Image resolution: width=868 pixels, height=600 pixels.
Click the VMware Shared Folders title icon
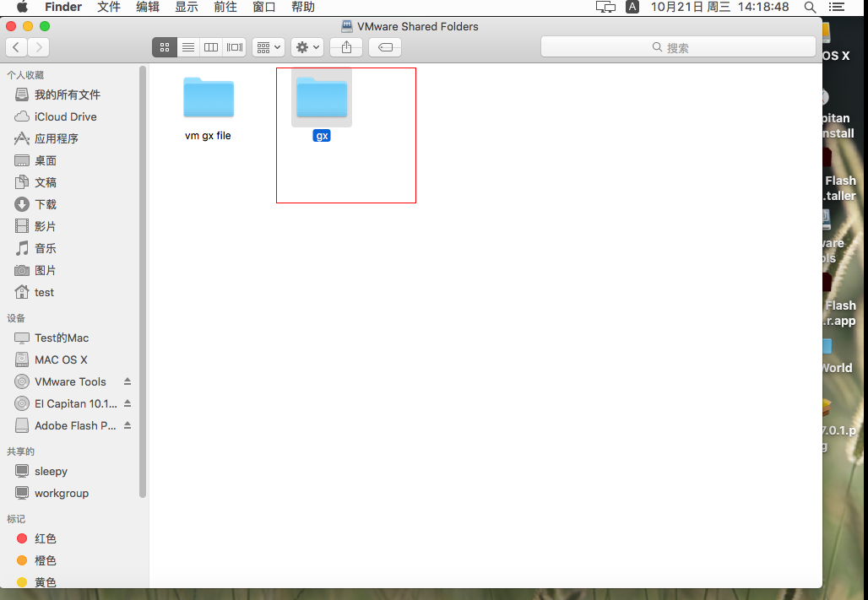point(347,26)
